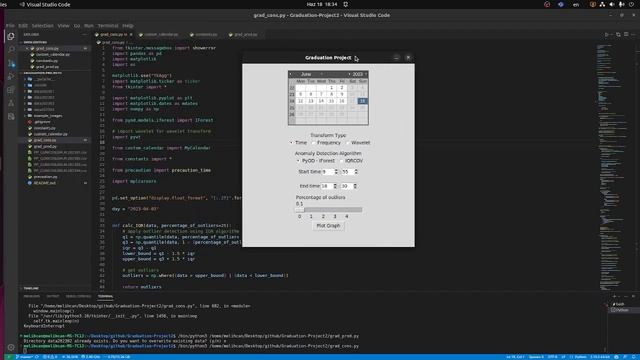This screenshot has width=640, height=360.
Task: Open the Selection menu
Action: pyautogui.click(x=42, y=25)
